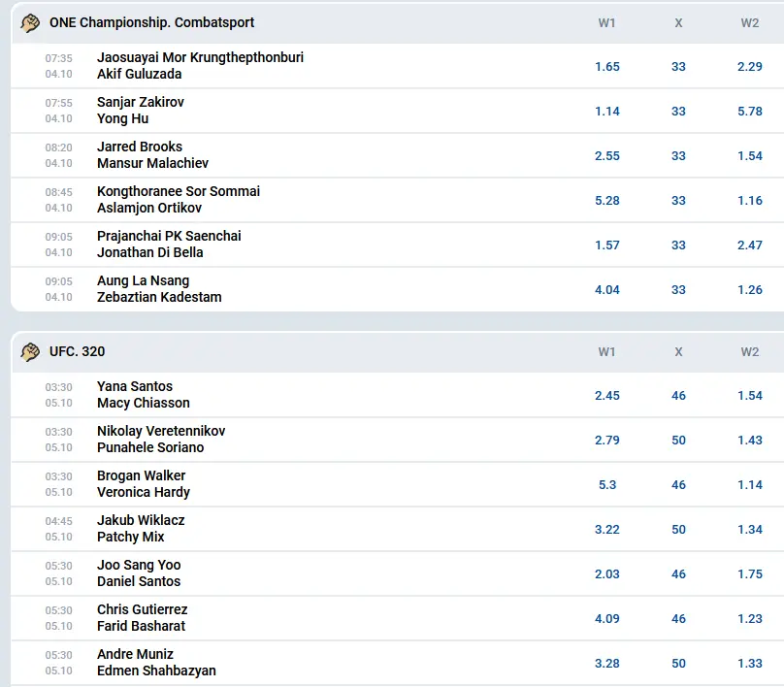Image resolution: width=784 pixels, height=687 pixels.
Task: Click the fist icon beside UFC. 320
Action: pyautogui.click(x=30, y=352)
